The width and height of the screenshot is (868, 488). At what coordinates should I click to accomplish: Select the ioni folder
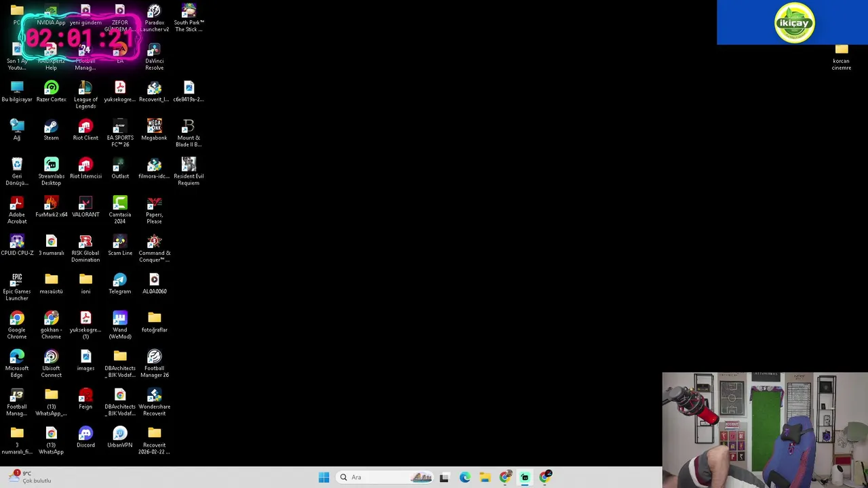tap(85, 284)
